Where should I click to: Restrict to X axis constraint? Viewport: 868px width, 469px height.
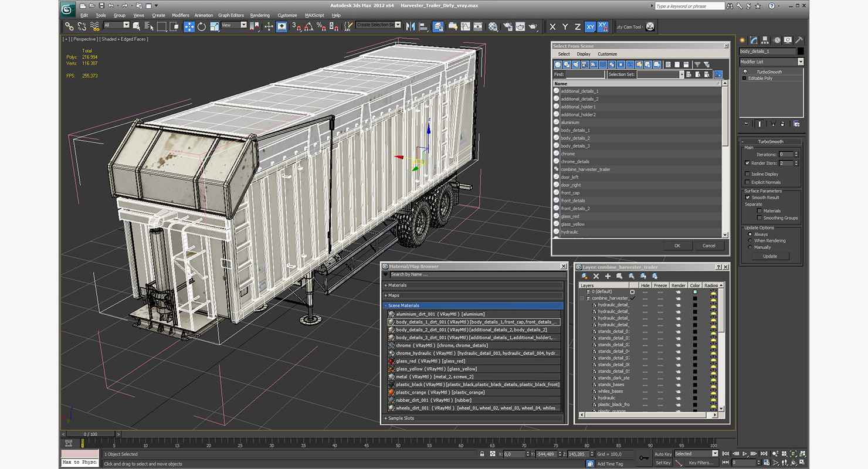552,26
